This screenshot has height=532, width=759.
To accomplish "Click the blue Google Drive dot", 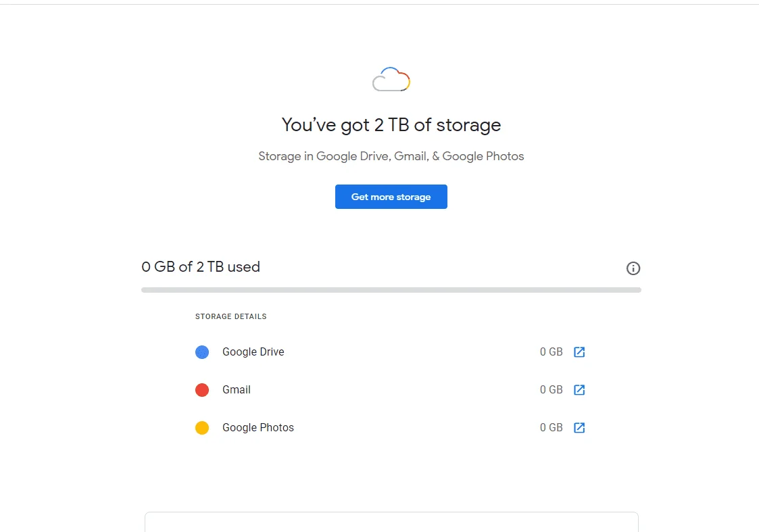I will [202, 352].
